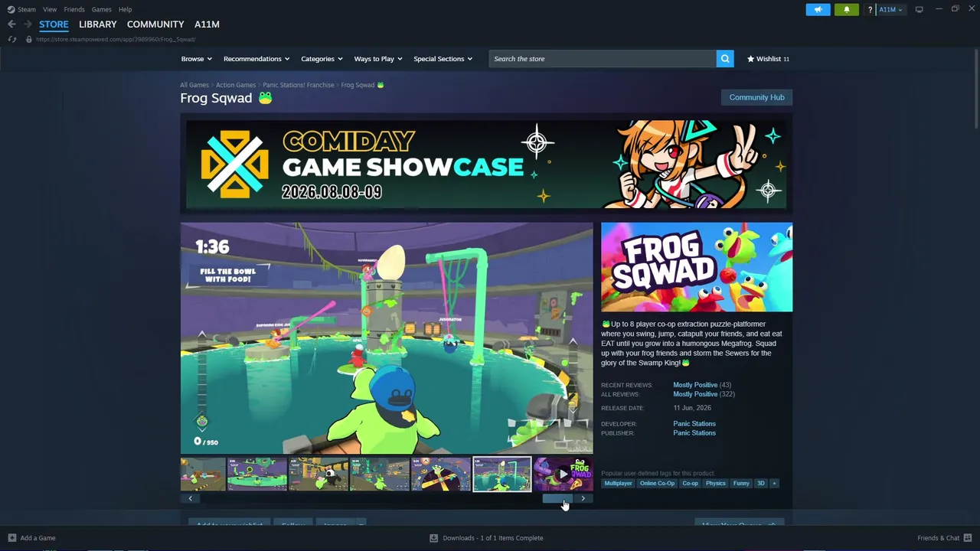Click the question mark help icon
Screen dimensions: 980x551
click(x=870, y=9)
